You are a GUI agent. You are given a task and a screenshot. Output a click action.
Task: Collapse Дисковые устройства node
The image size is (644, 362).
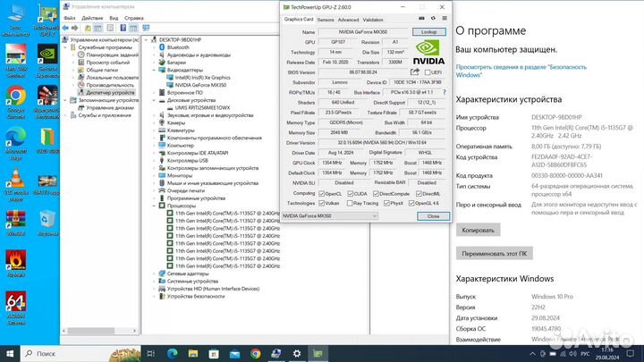coord(155,100)
